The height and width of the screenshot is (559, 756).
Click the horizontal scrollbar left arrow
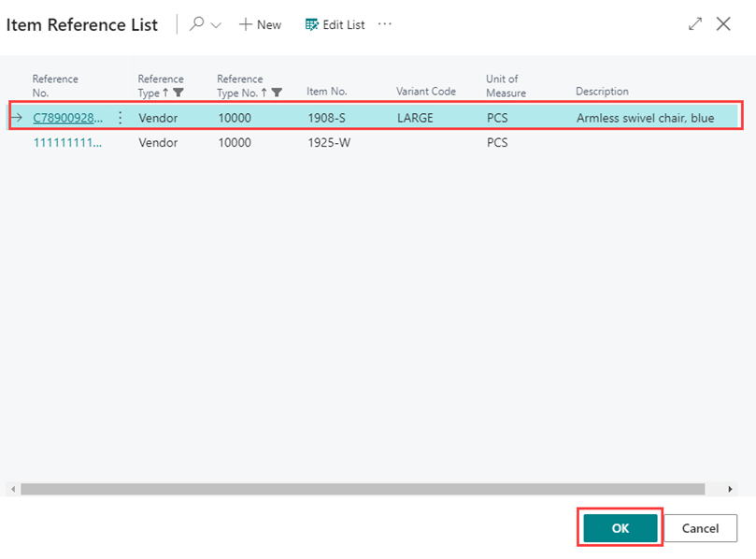click(x=13, y=489)
